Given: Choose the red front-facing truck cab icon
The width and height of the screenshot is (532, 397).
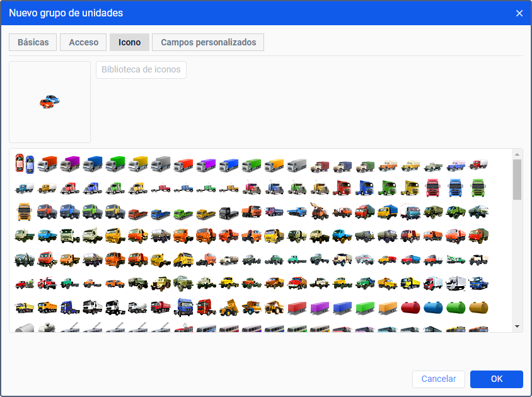Looking at the screenshot, I should point(433,188).
